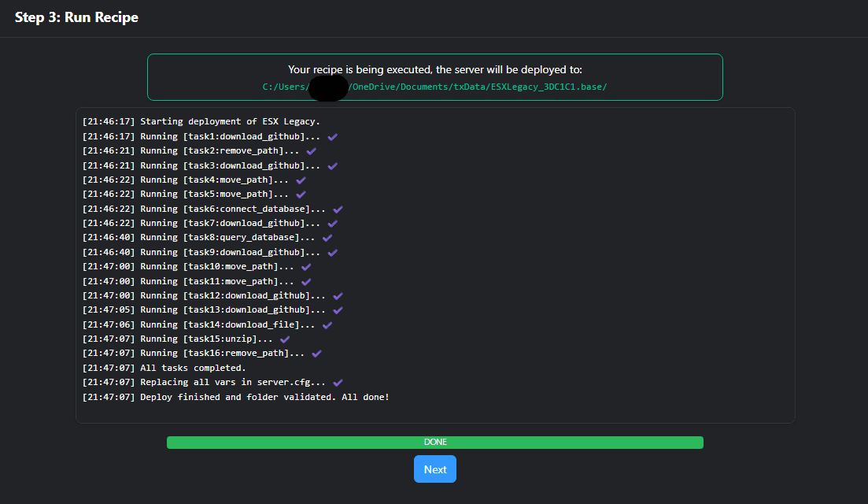
Task: Click the checkmark beside task16:remove_path
Action: tap(316, 354)
